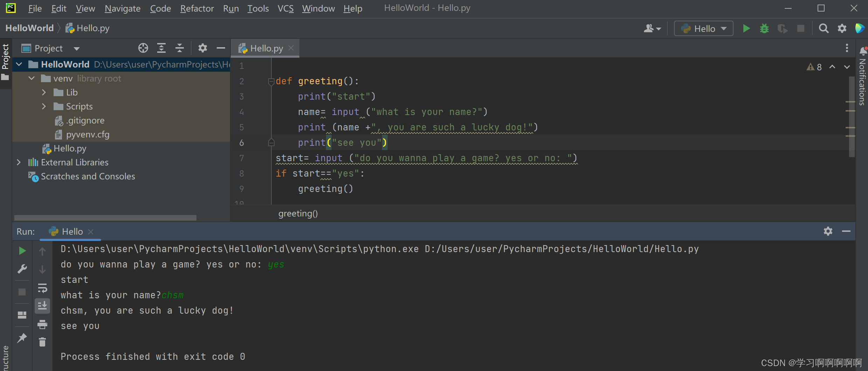Expand the Lib folder
Image resolution: width=868 pixels, height=371 pixels.
coord(44,92)
